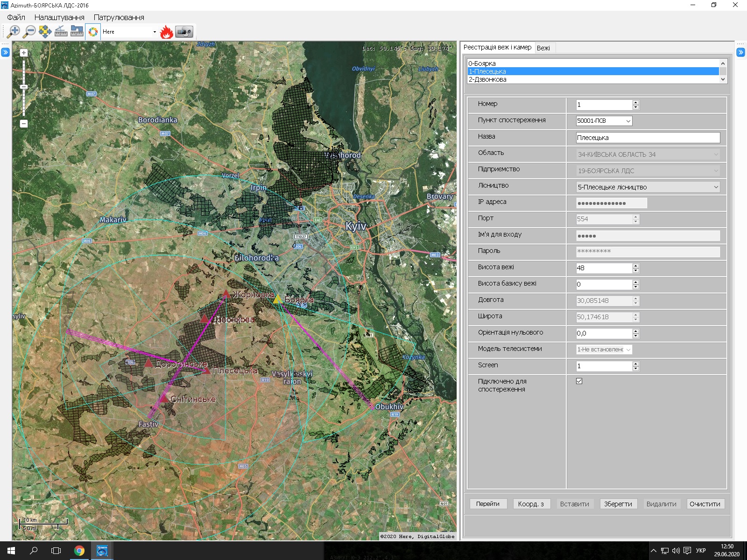747x560 pixels.
Task: Expand the right side panel arrows
Action: (740, 52)
